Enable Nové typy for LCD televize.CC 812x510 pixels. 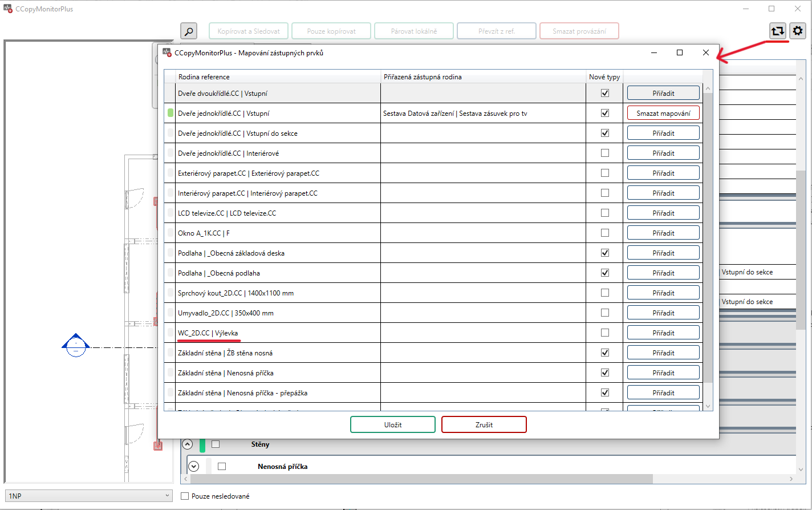(x=605, y=213)
